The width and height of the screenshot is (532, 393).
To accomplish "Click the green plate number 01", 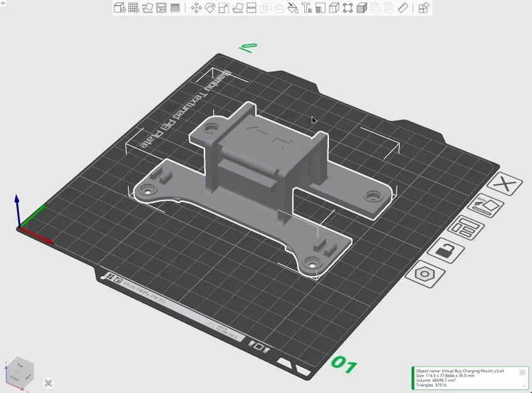I will click(x=344, y=364).
